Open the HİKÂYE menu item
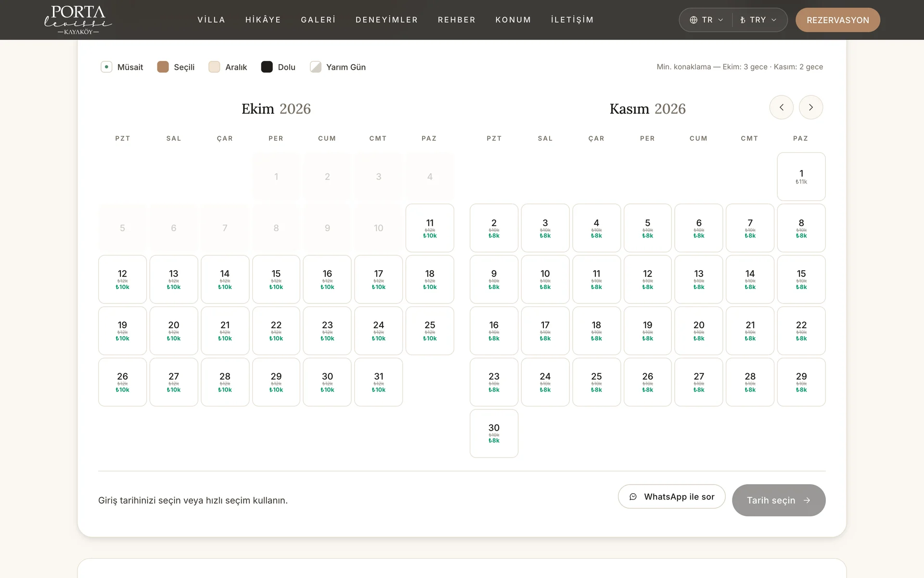Viewport: 924px width, 578px height. (x=263, y=20)
